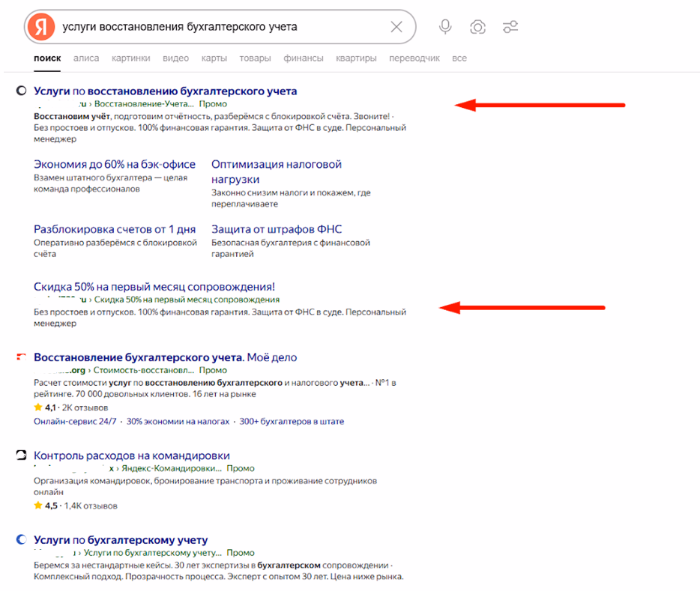Open Услуги по бухгалтерскому учету result
The height and width of the screenshot is (591, 700).
click(121, 539)
